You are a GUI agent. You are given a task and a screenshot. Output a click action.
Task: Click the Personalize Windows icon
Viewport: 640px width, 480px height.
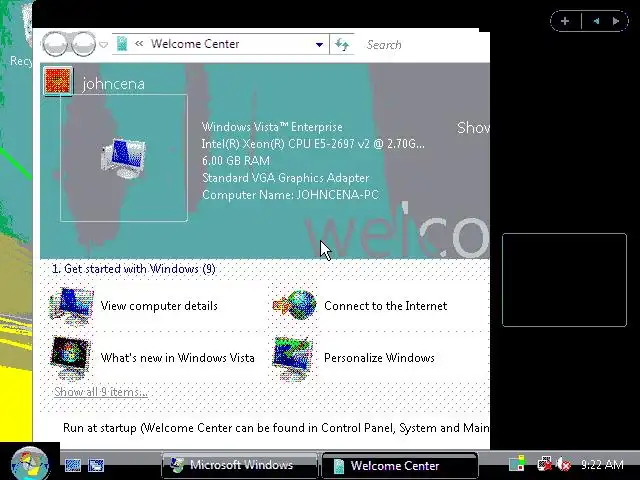pos(294,358)
